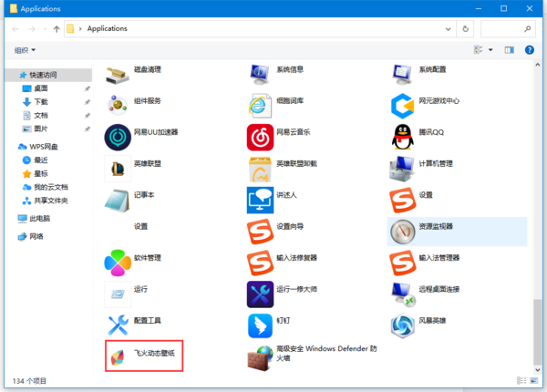Click the Sogou 设置 icon beside 讲述人
The width and height of the screenshot is (547, 392).
[402, 200]
